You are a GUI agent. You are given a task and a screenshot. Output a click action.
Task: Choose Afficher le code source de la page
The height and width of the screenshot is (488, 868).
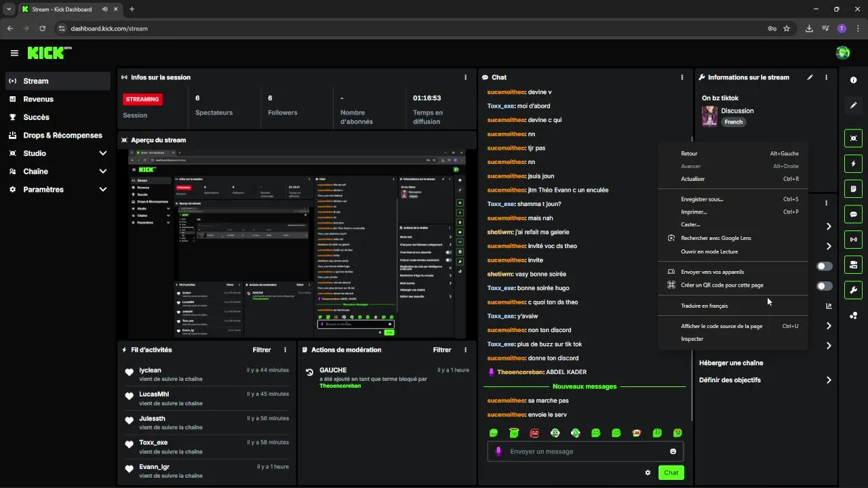click(x=732, y=326)
